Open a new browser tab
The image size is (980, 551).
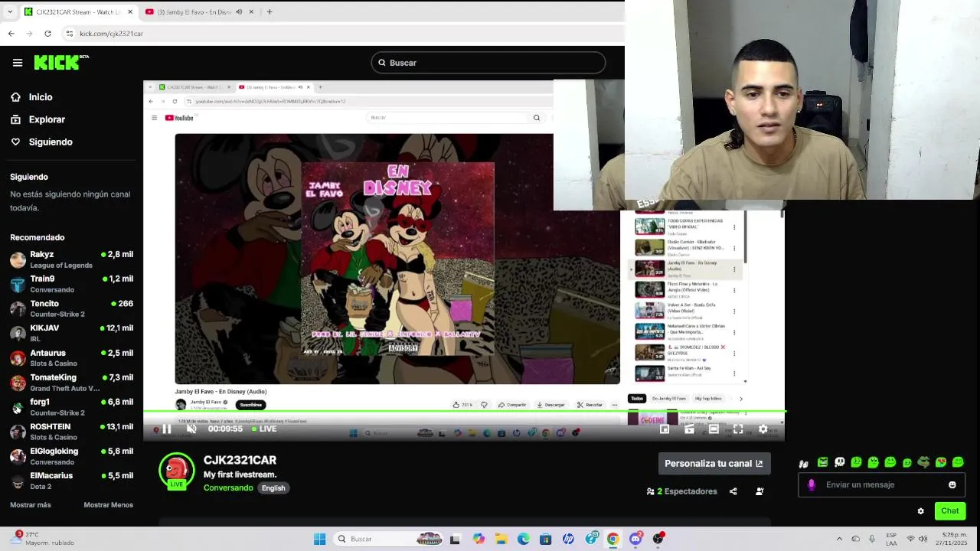point(269,11)
